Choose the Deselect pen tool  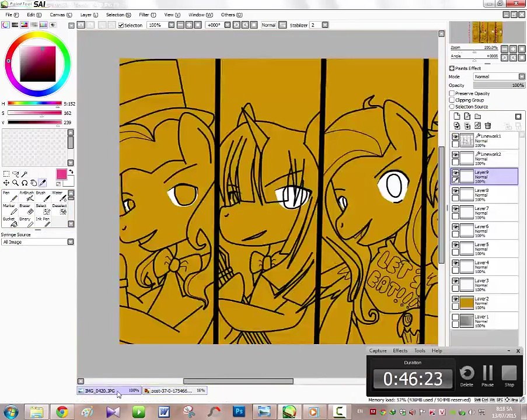60,209
